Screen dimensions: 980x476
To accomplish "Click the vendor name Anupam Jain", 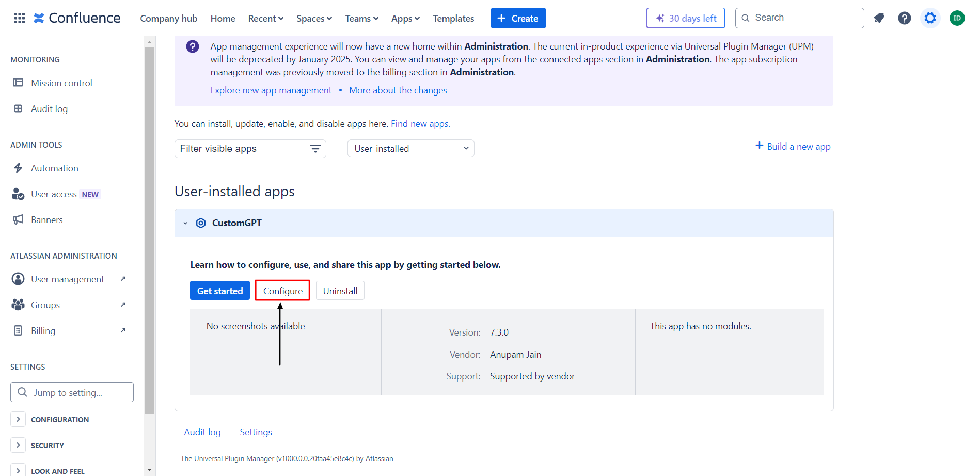I will pyautogui.click(x=516, y=355).
